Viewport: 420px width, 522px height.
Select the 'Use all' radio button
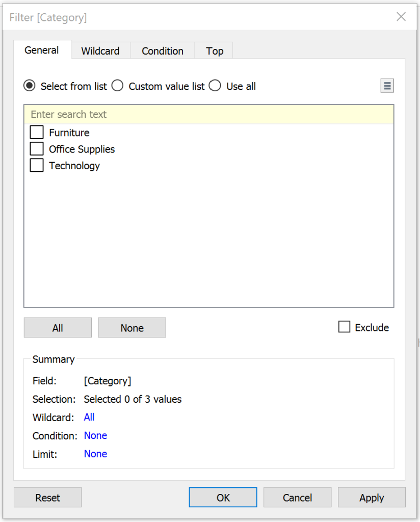[x=215, y=86]
